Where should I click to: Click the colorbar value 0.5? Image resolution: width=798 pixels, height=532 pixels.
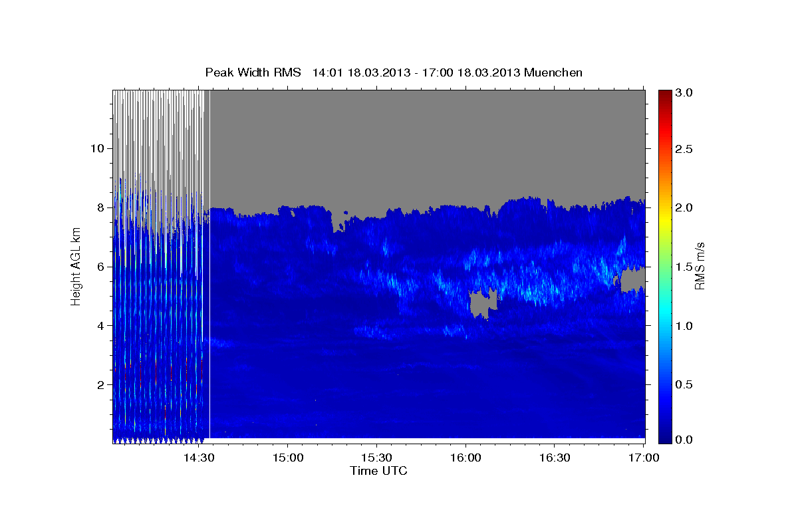tap(684, 384)
